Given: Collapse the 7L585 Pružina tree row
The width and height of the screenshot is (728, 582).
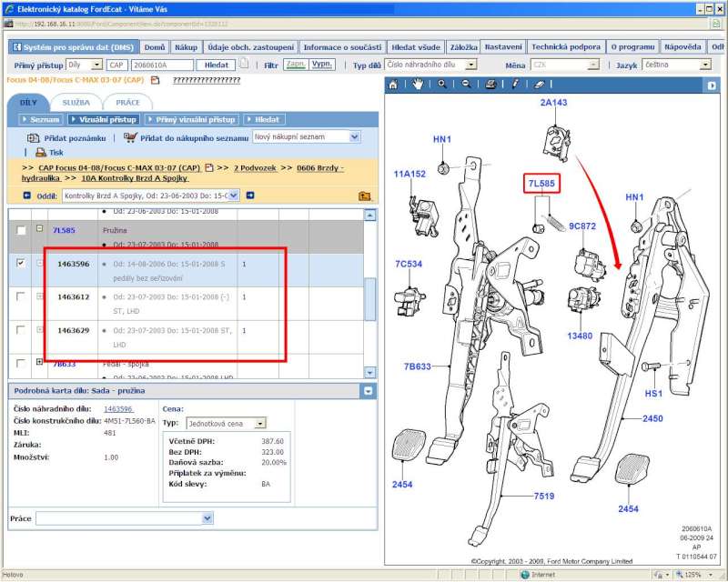Looking at the screenshot, I should tap(39, 230).
